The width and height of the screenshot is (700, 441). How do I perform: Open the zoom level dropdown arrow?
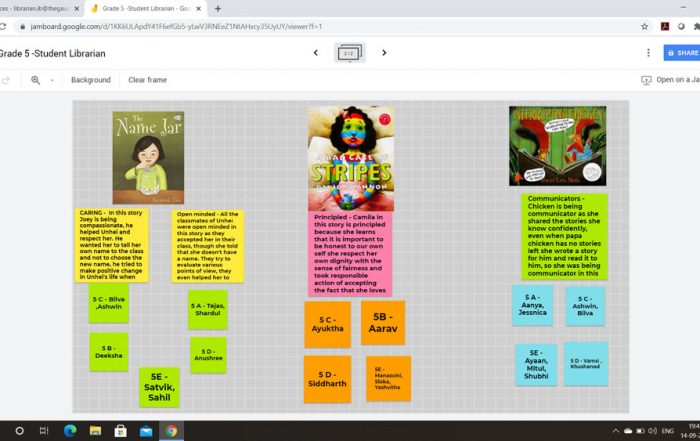coord(52,80)
